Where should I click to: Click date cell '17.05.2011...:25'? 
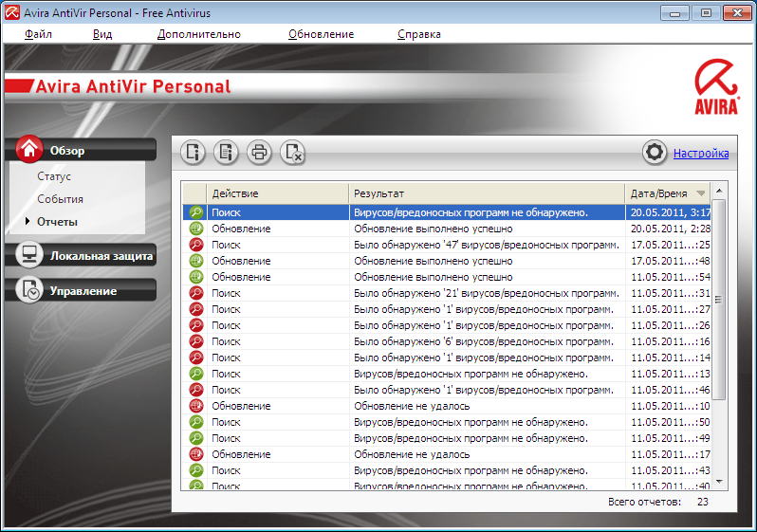pos(670,245)
